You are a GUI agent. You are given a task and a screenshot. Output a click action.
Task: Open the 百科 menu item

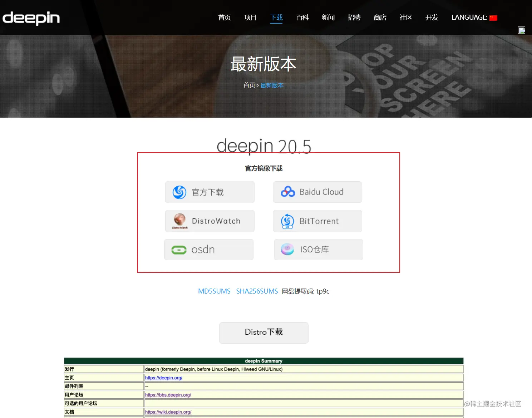pyautogui.click(x=302, y=18)
